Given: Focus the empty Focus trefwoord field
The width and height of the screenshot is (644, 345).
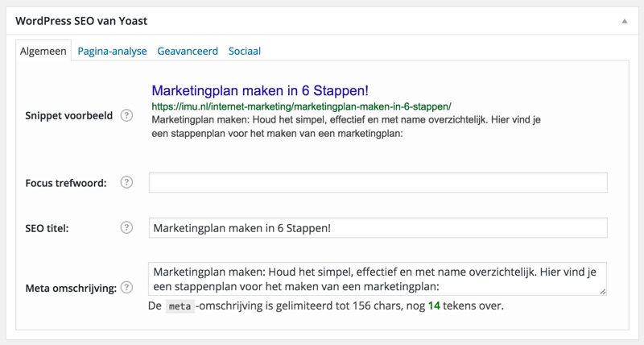Looking at the screenshot, I should [x=378, y=182].
